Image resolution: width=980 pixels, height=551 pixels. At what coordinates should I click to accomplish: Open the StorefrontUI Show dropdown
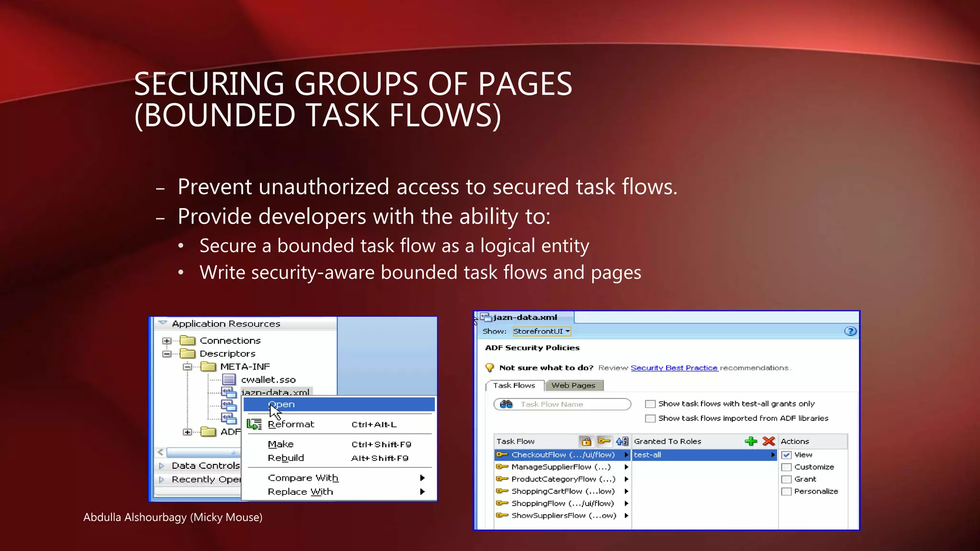click(542, 331)
